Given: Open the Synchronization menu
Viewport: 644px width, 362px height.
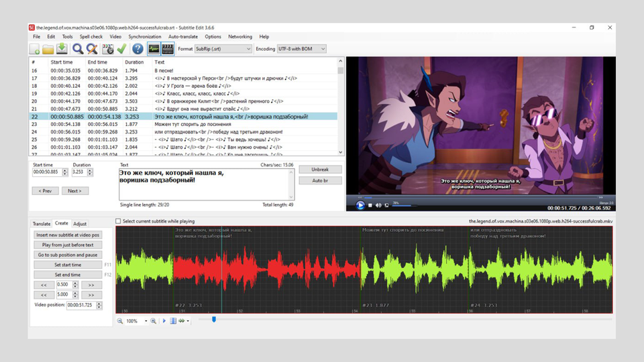Looking at the screenshot, I should pyautogui.click(x=145, y=36).
